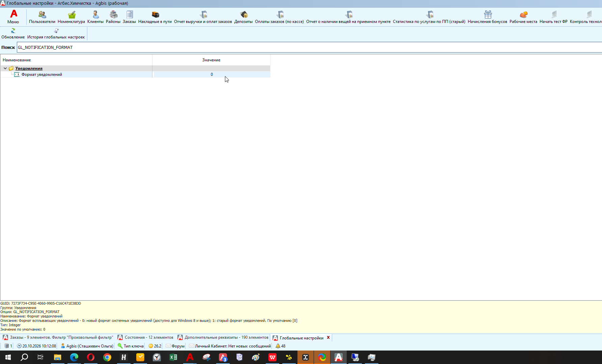Open Оплаты заказов (по кассе)
This screenshot has width=602, height=364.
click(279, 17)
